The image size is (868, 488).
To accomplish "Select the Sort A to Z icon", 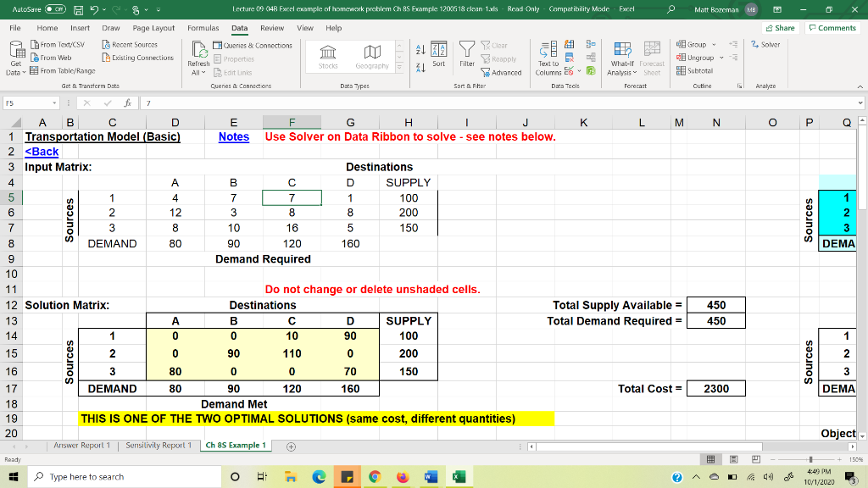I will (x=420, y=48).
